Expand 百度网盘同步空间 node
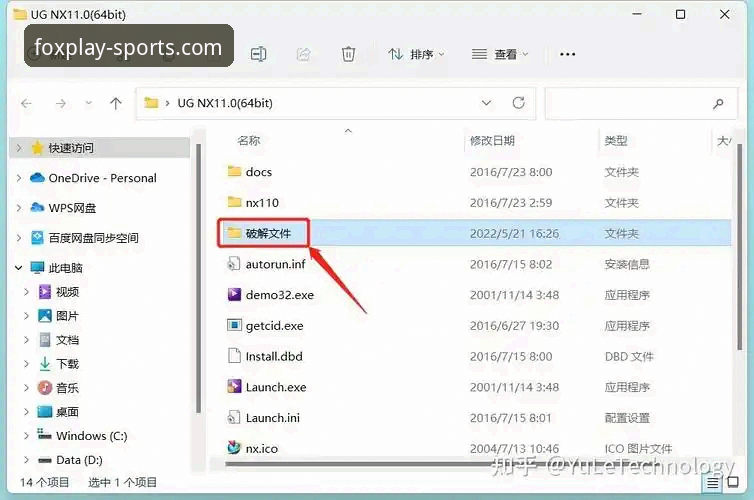This screenshot has width=754, height=500. click(19, 238)
